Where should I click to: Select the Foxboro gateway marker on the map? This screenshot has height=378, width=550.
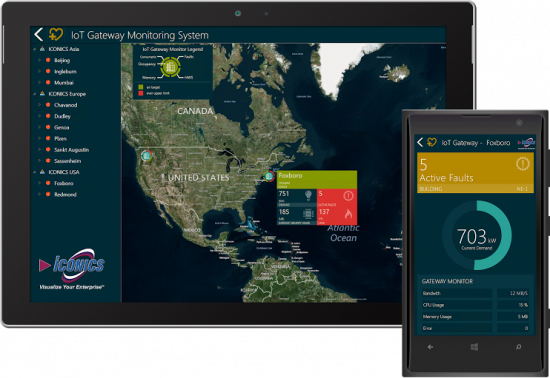coord(269,176)
